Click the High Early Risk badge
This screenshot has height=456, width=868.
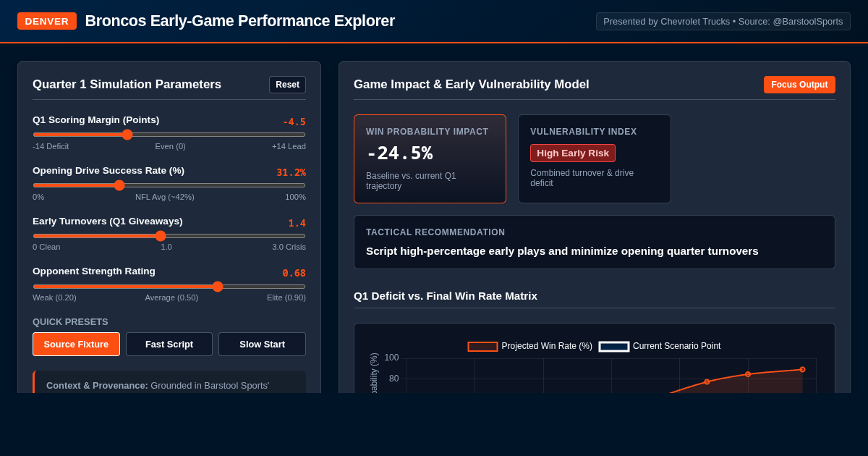point(573,153)
